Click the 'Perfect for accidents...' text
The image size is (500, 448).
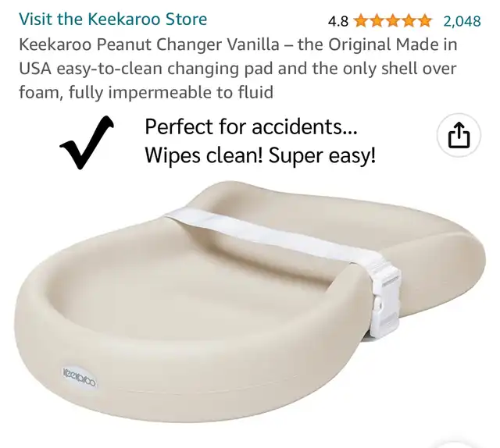(x=251, y=126)
